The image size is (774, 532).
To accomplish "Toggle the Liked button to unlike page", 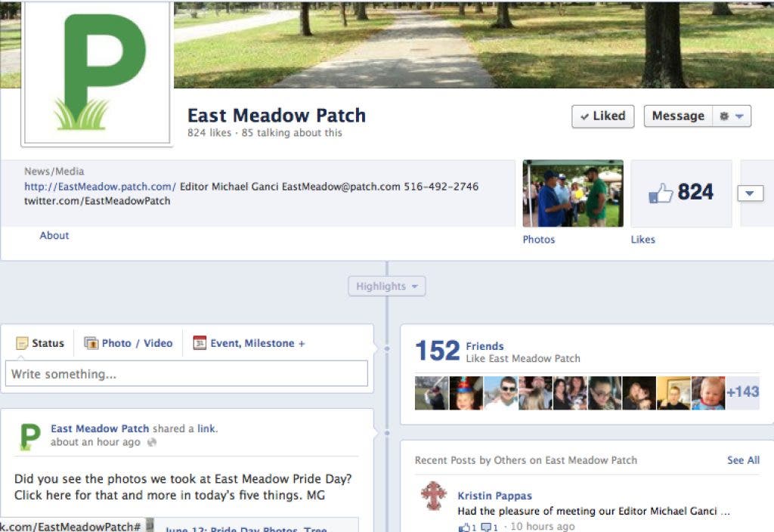I will [602, 116].
